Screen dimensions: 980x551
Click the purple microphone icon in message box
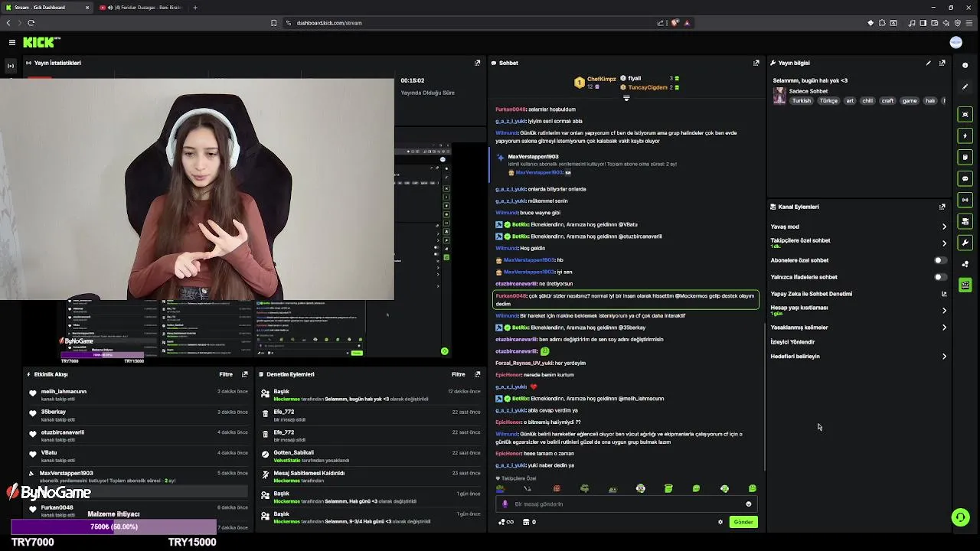pyautogui.click(x=505, y=504)
